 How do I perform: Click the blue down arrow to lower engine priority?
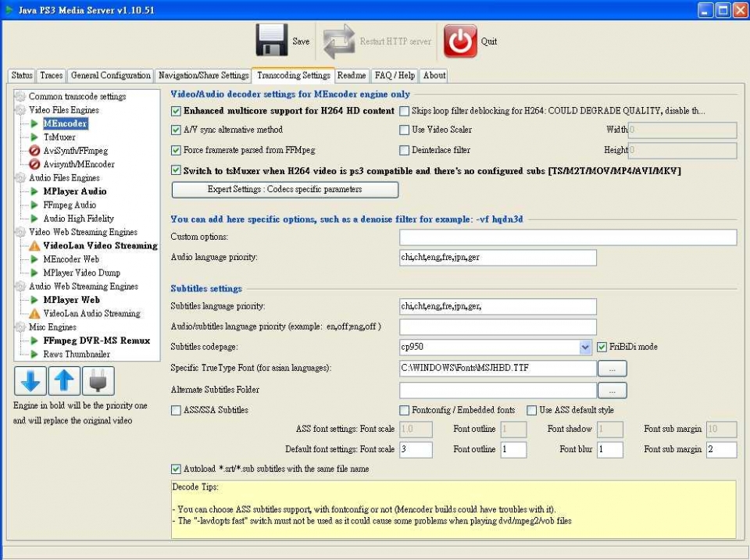[x=29, y=380]
